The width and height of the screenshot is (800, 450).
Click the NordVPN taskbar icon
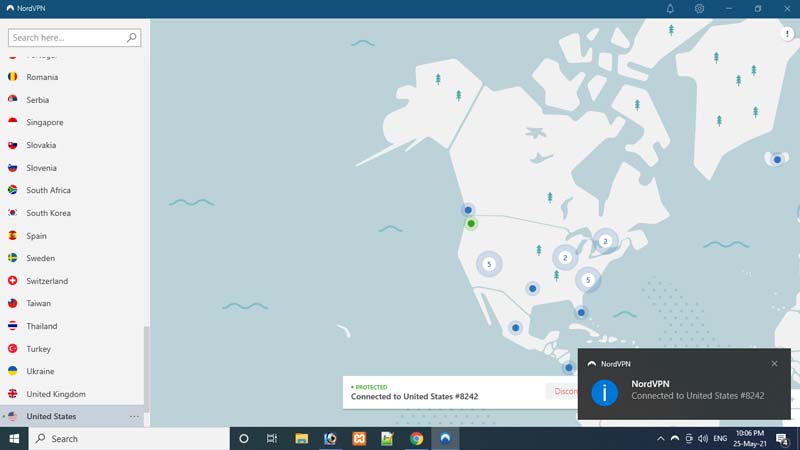(445, 439)
